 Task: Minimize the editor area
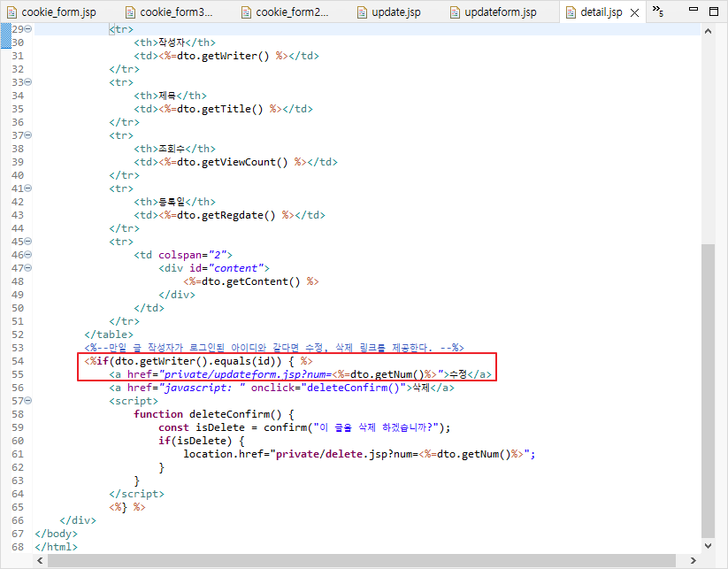[694, 9]
